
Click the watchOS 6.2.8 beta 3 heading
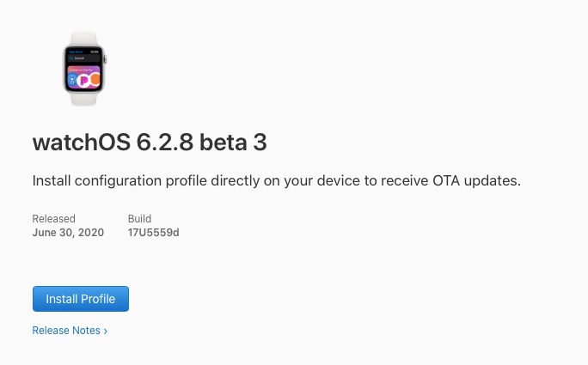(x=150, y=143)
